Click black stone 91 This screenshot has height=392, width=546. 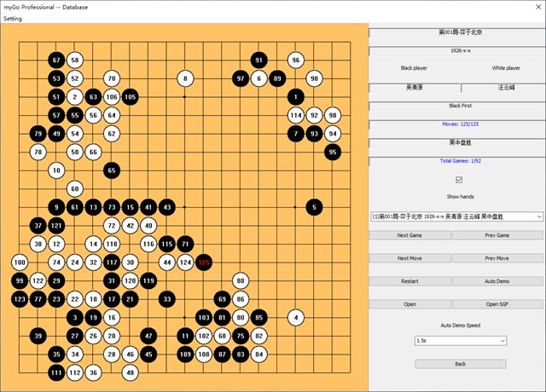pyautogui.click(x=258, y=61)
